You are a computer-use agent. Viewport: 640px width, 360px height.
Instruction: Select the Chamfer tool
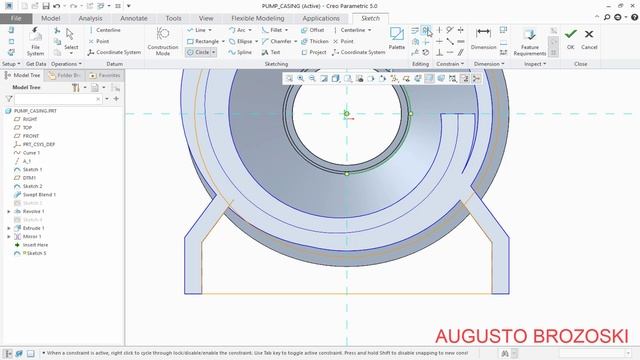coord(277,41)
